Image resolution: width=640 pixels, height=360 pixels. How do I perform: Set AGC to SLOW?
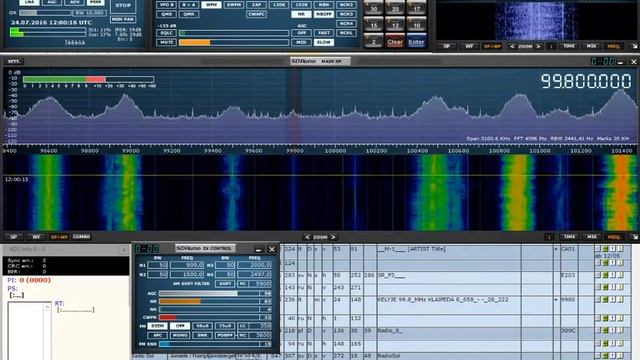click(x=324, y=42)
